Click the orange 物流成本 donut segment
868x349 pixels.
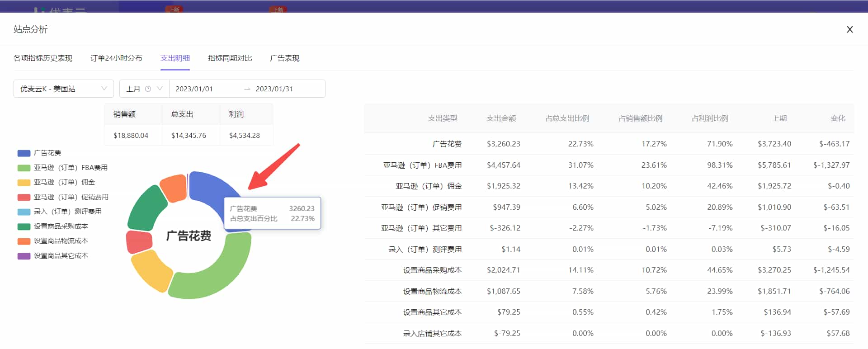click(174, 188)
